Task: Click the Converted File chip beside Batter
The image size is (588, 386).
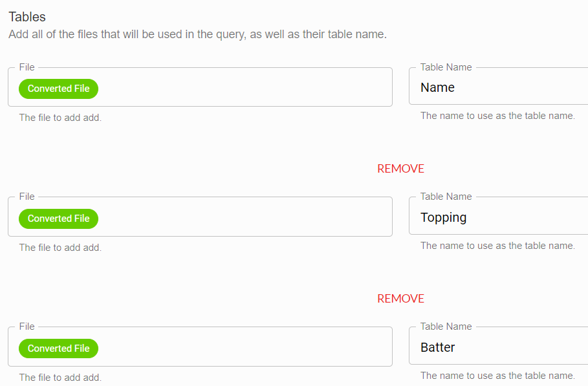Action: tap(58, 348)
